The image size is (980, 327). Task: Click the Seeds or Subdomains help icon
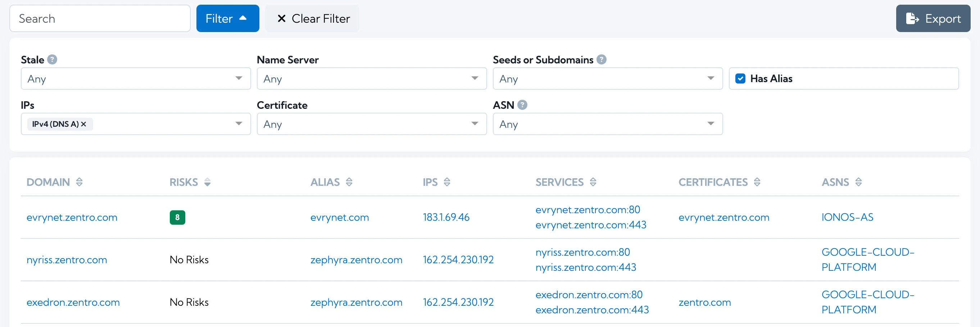(602, 60)
